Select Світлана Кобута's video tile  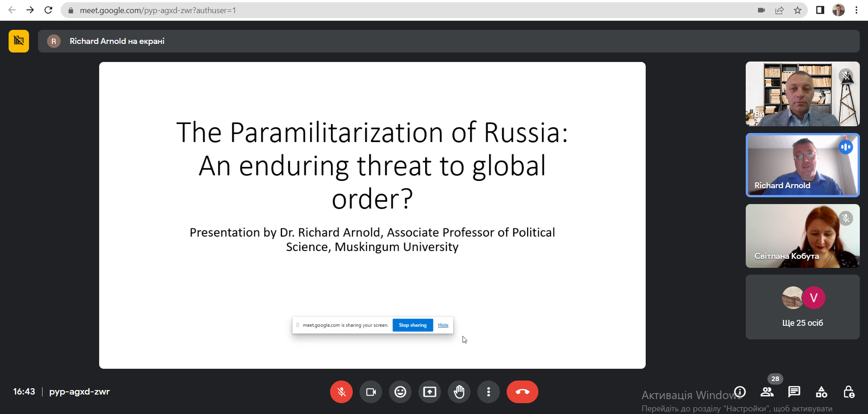(802, 236)
